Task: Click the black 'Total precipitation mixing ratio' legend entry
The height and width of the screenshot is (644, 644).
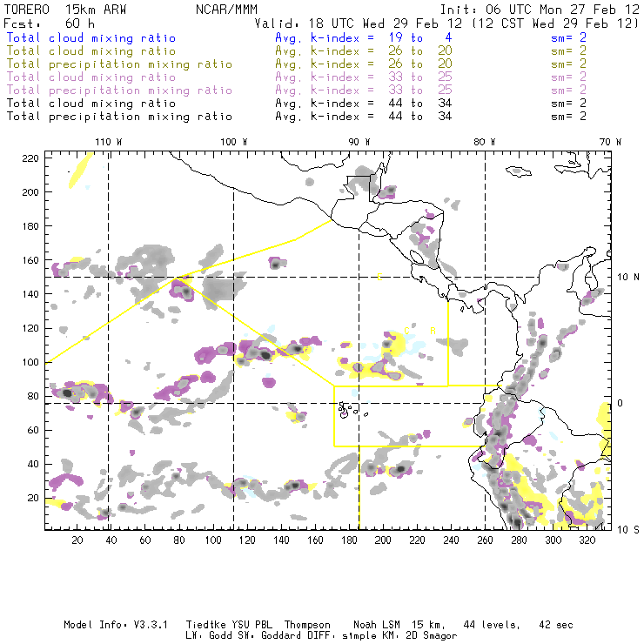Action: (x=119, y=117)
